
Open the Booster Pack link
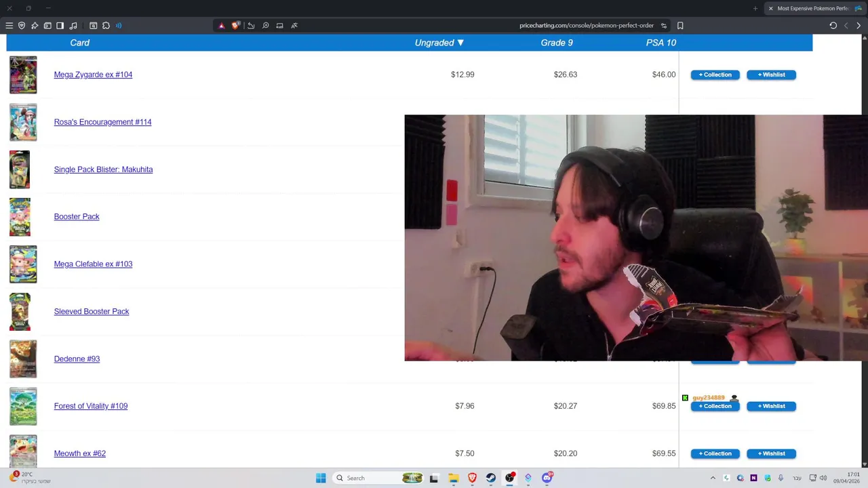pyautogui.click(x=77, y=216)
